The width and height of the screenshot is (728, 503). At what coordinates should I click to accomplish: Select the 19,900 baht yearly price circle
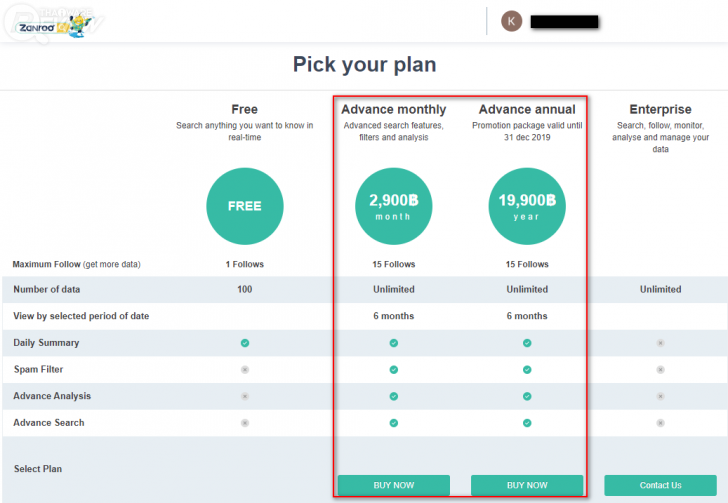click(x=527, y=206)
